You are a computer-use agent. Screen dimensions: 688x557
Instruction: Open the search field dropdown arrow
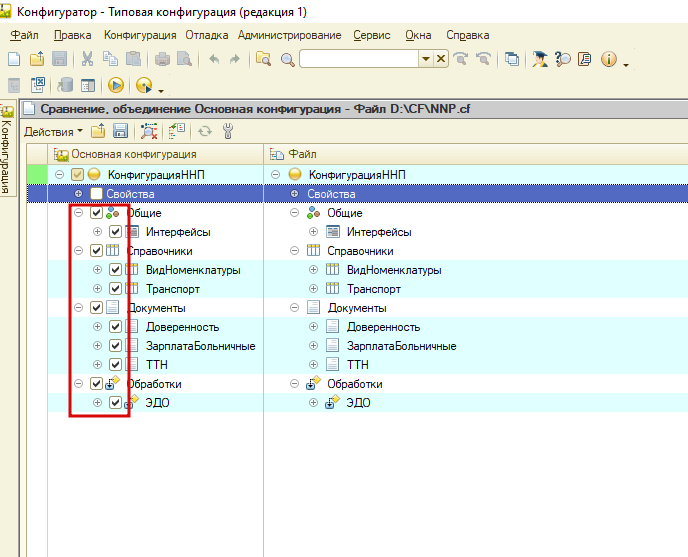tap(426, 59)
